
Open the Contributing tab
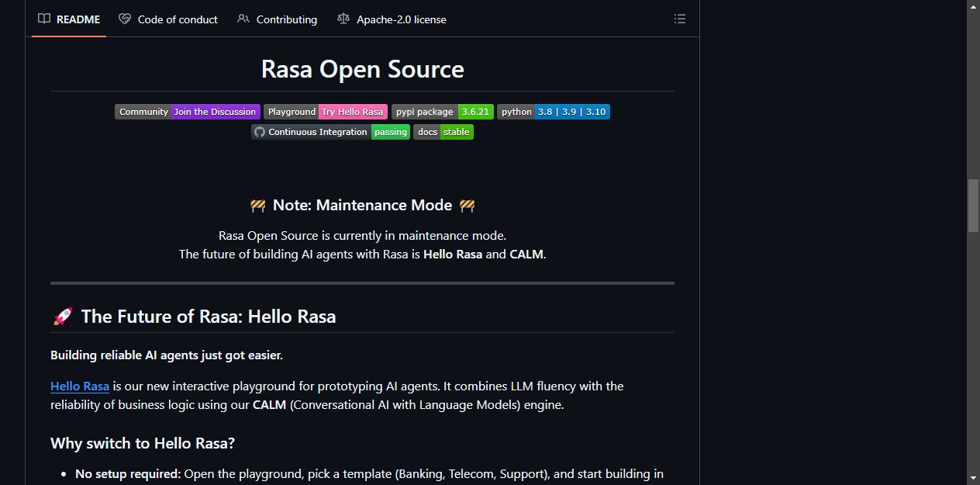278,19
